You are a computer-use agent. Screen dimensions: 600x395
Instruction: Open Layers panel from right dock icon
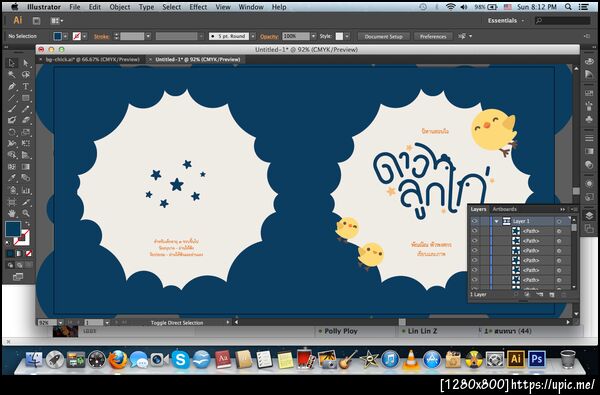(x=589, y=215)
